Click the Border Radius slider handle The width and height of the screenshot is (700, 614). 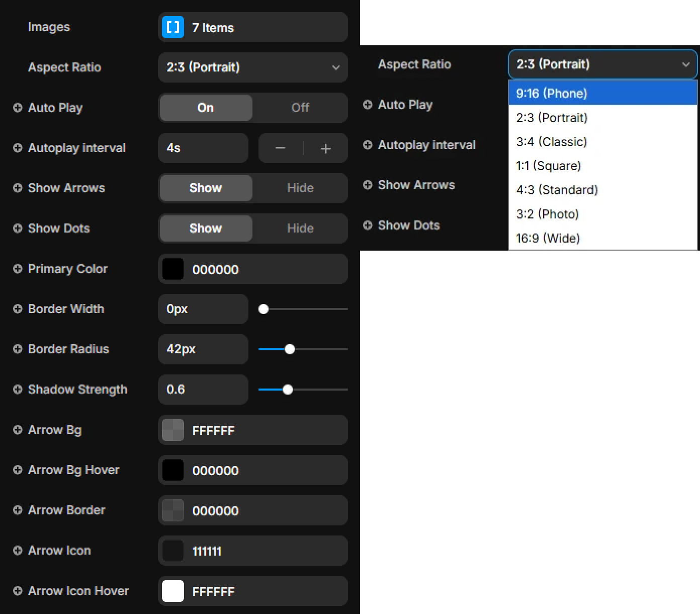(x=290, y=349)
